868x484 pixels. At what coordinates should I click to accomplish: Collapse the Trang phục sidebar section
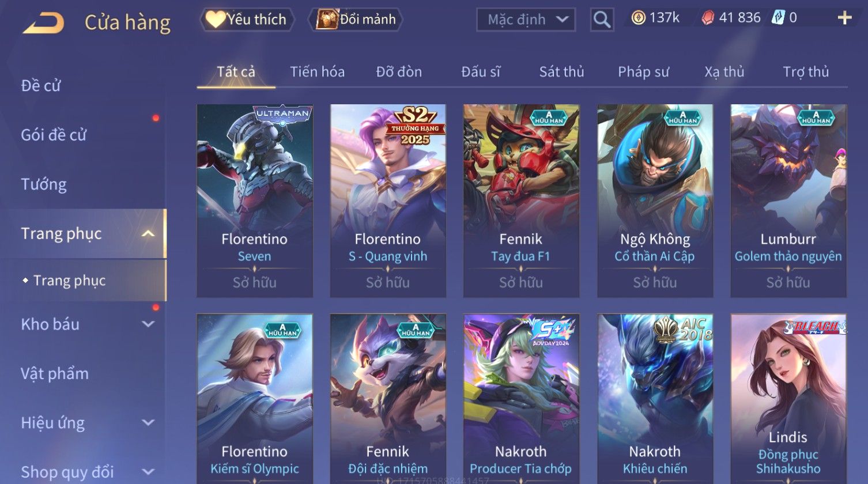148,233
